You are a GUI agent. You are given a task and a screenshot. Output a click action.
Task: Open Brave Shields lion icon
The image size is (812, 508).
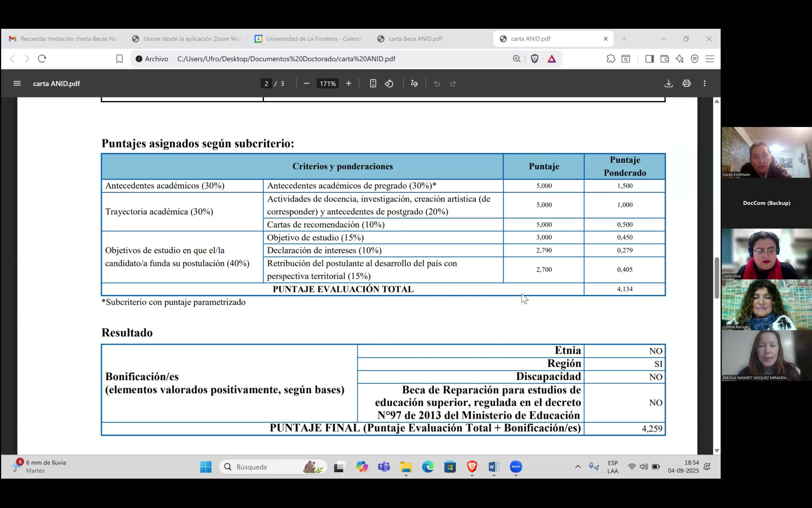pyautogui.click(x=535, y=59)
